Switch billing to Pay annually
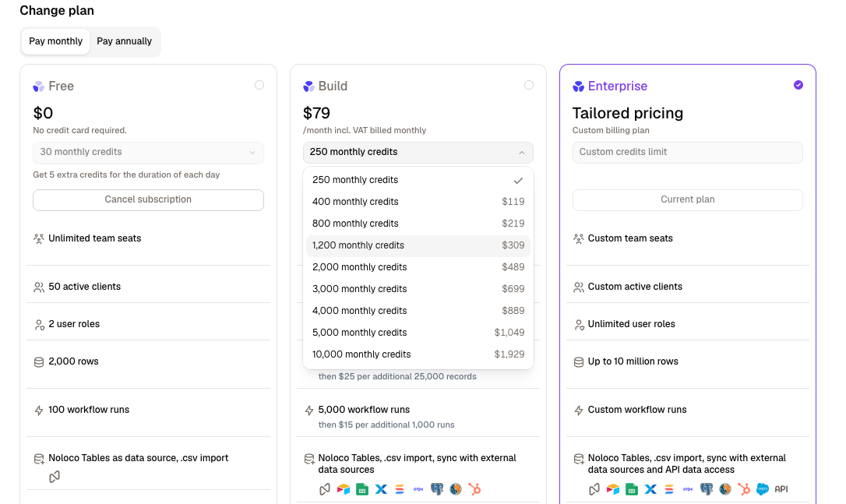The height and width of the screenshot is (504, 846). pos(125,41)
